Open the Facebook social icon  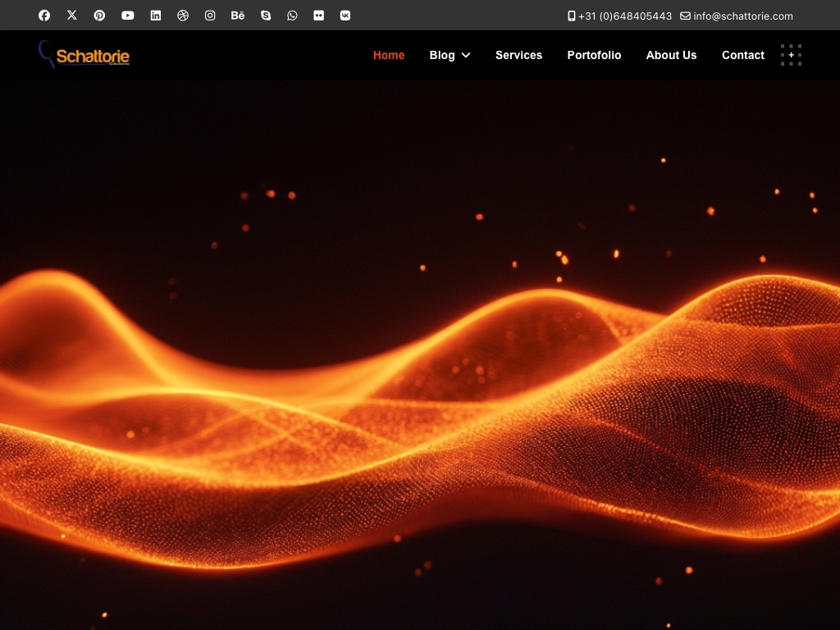click(x=44, y=16)
